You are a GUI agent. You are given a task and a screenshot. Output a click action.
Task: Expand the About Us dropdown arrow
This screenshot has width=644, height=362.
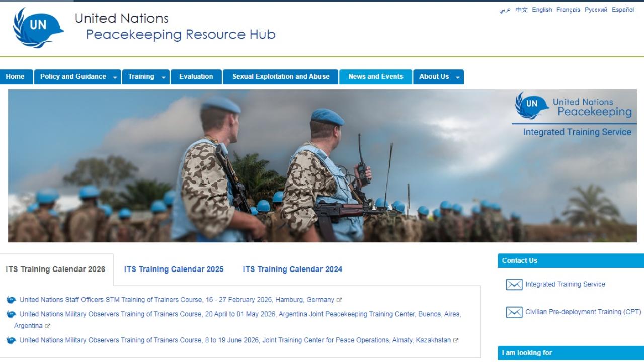click(x=457, y=77)
